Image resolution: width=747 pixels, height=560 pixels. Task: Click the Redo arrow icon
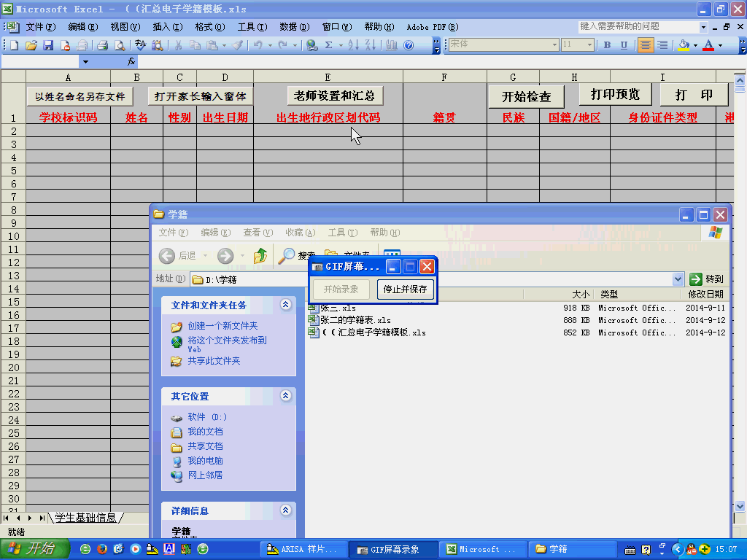283,45
